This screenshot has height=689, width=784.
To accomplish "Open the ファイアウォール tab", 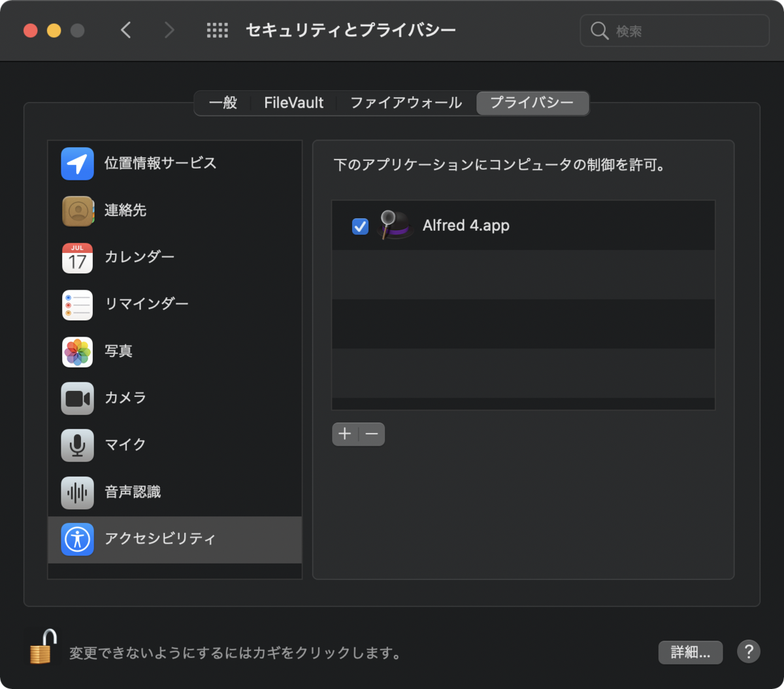I will coord(405,103).
